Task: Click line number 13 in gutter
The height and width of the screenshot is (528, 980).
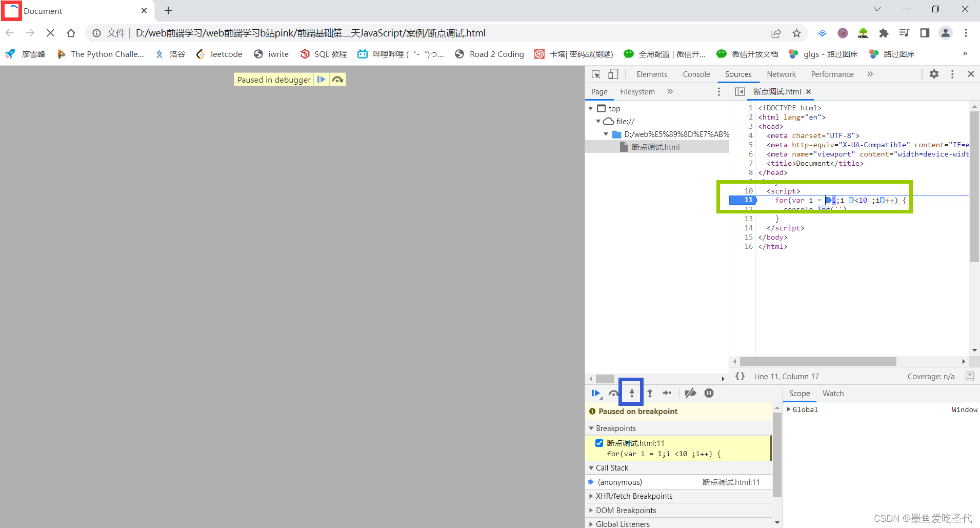Action: (x=748, y=219)
